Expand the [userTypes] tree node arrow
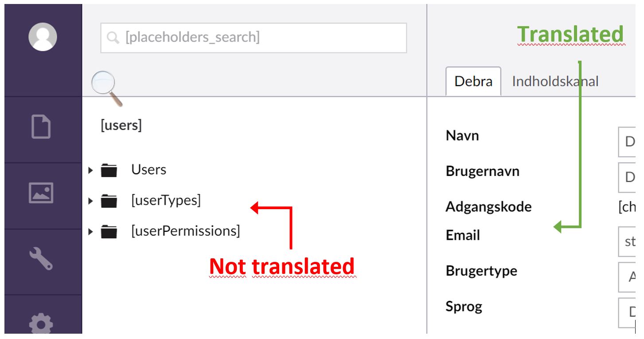 (x=90, y=201)
